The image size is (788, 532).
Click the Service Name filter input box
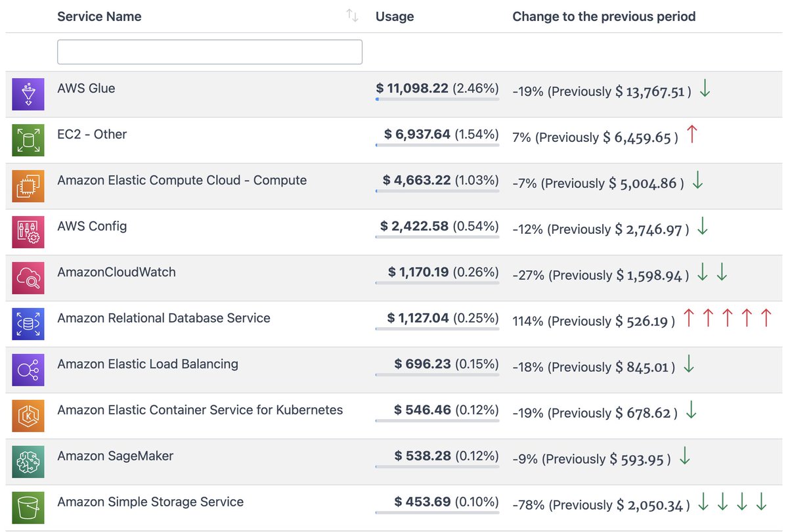[x=209, y=52]
